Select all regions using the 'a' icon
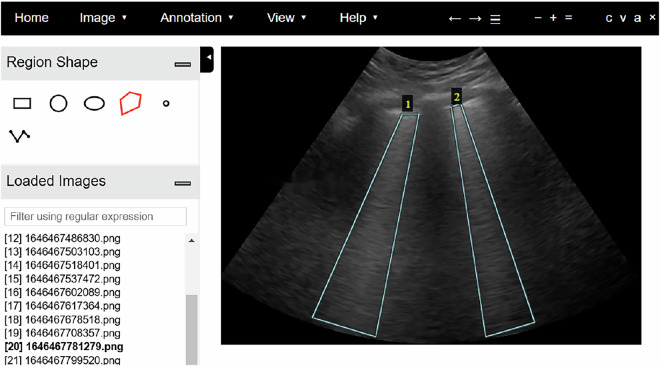 [x=637, y=18]
